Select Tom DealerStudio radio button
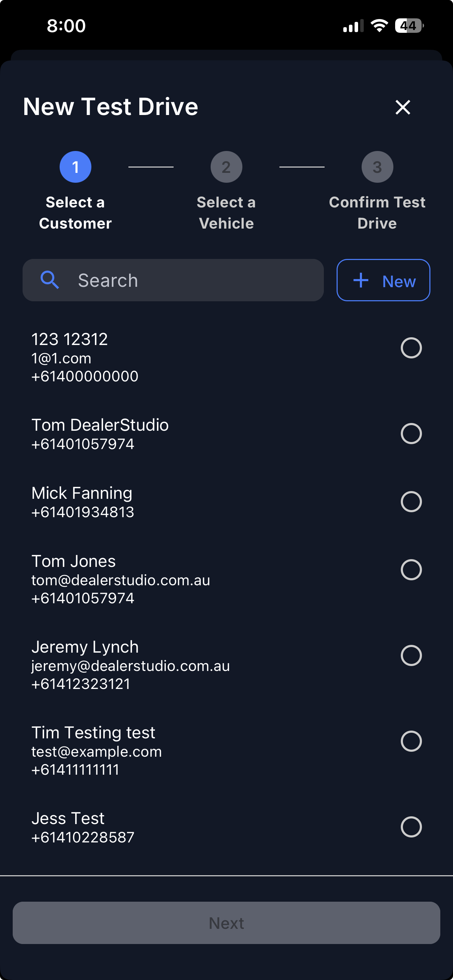The image size is (453, 980). 411,434
